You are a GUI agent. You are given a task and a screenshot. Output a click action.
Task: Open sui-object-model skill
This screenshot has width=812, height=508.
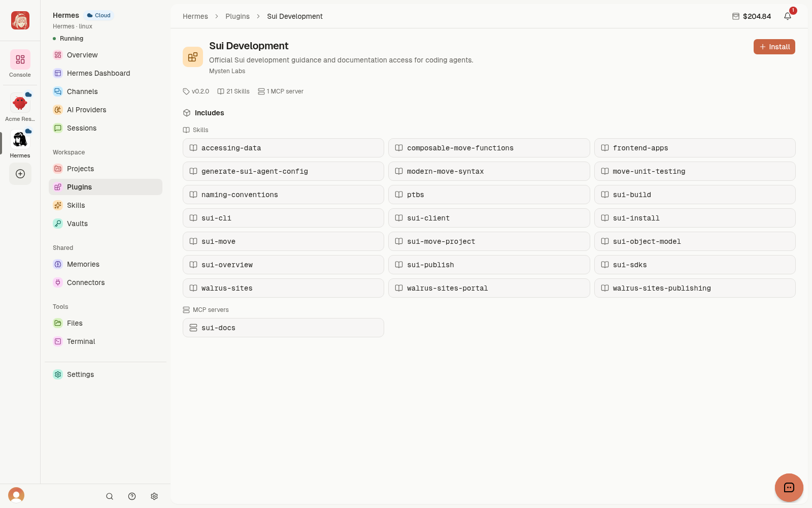(695, 241)
